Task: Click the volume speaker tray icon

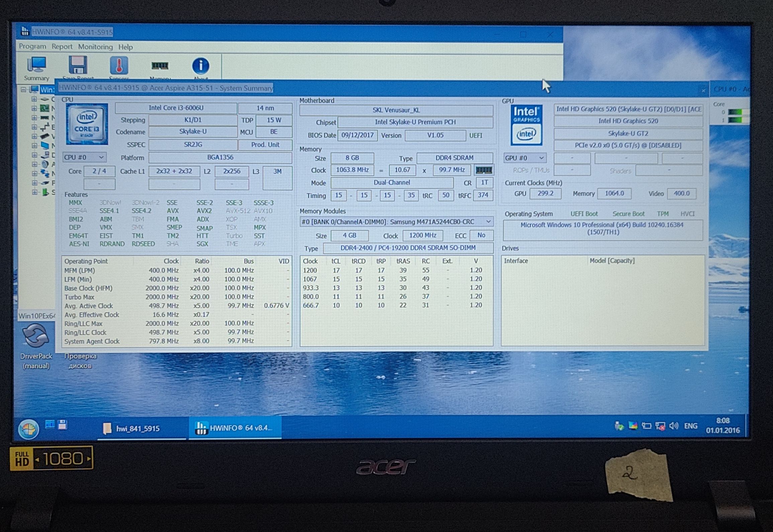Action: 674,426
